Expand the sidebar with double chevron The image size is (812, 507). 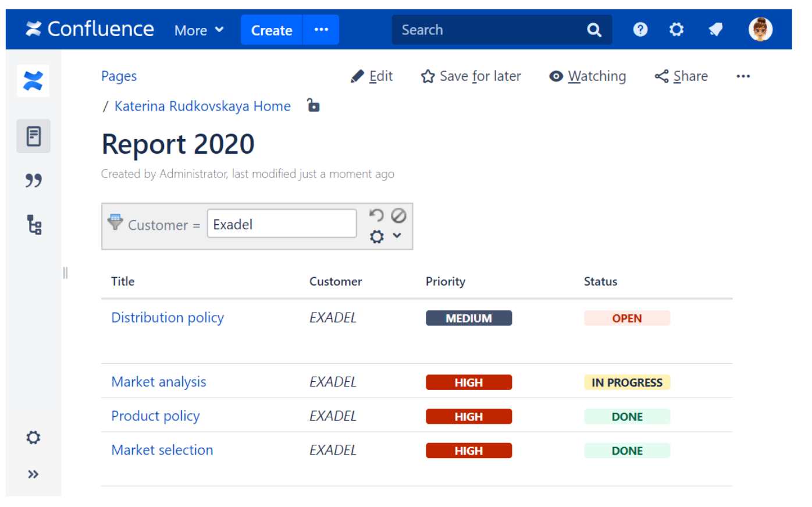[33, 474]
